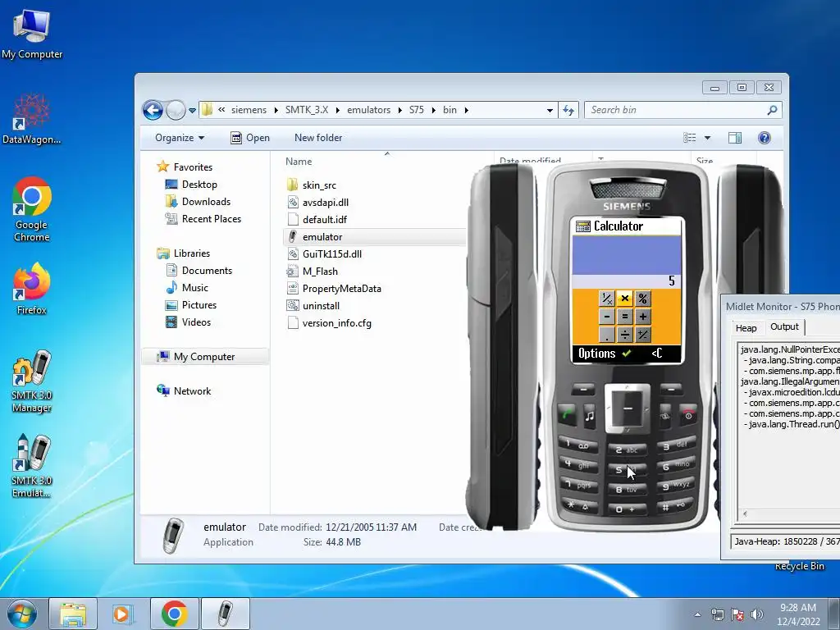Screen dimensions: 840x630
Task: Open change view options dropdown arrow
Action: (x=707, y=138)
